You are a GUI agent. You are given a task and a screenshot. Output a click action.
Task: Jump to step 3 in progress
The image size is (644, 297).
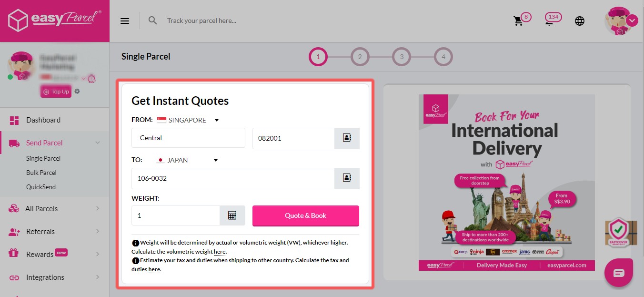402,57
